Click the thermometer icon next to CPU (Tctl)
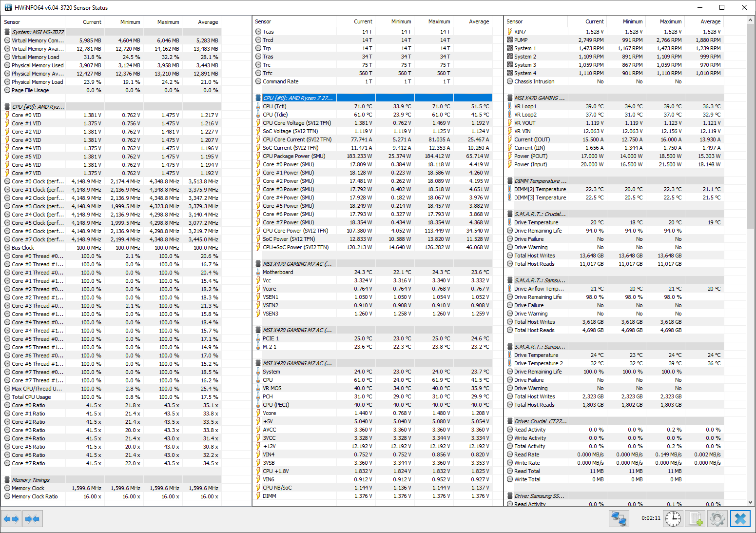The width and height of the screenshot is (756, 533). [258, 106]
